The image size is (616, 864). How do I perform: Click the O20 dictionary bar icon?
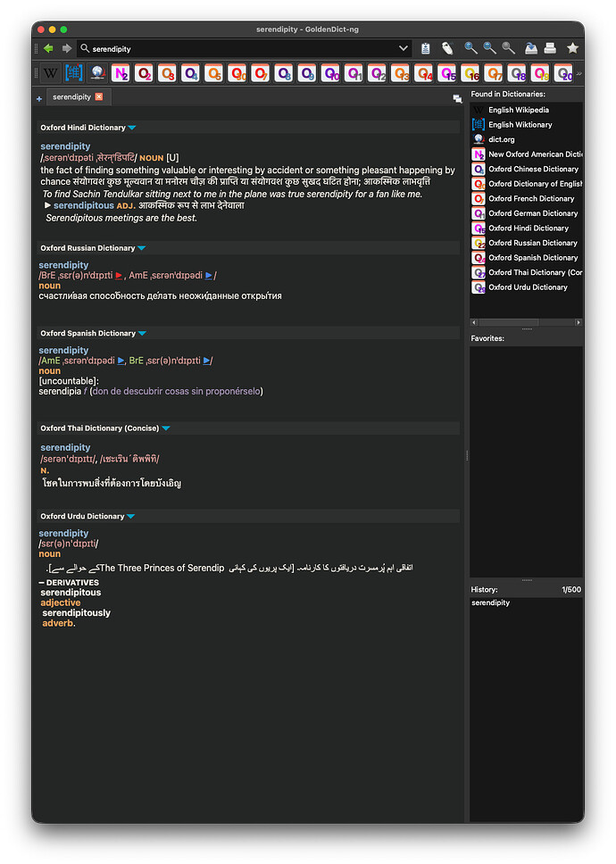563,72
